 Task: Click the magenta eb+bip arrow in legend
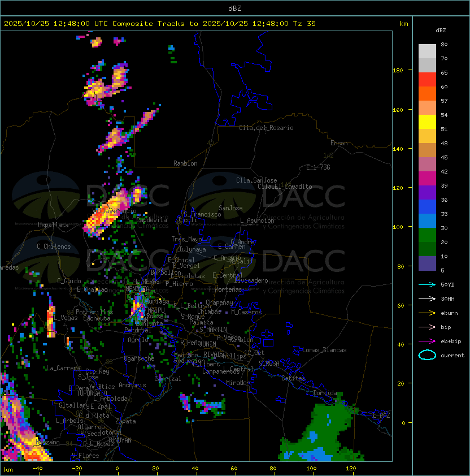(427, 341)
